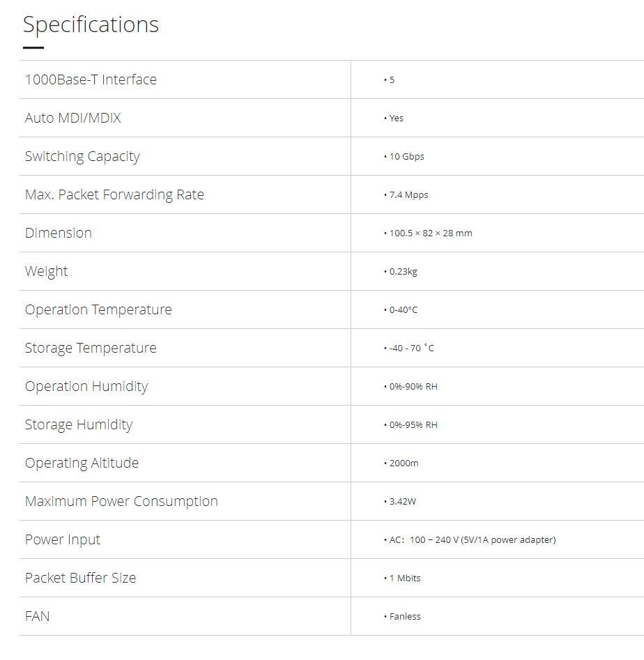Click the 10 Gbps value
The width and height of the screenshot is (644, 660).
[x=406, y=157]
